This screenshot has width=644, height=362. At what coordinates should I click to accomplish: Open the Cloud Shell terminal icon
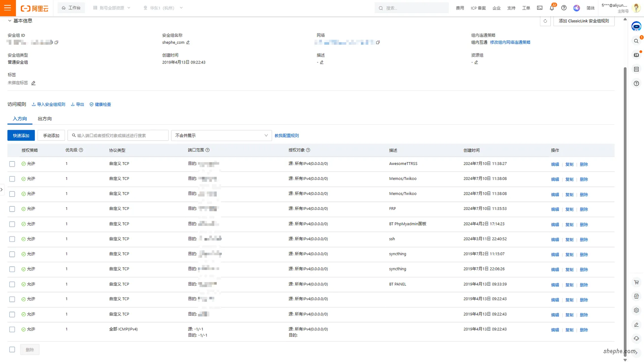click(540, 8)
